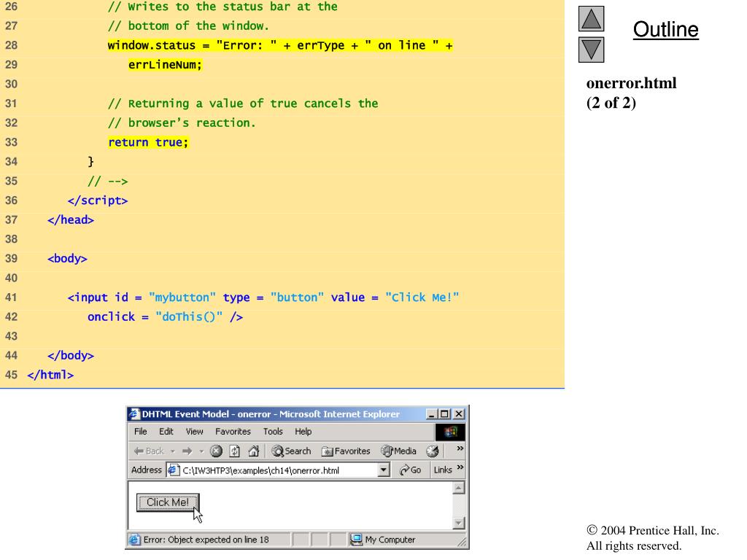Click the IE icon in the status bar

(x=135, y=540)
